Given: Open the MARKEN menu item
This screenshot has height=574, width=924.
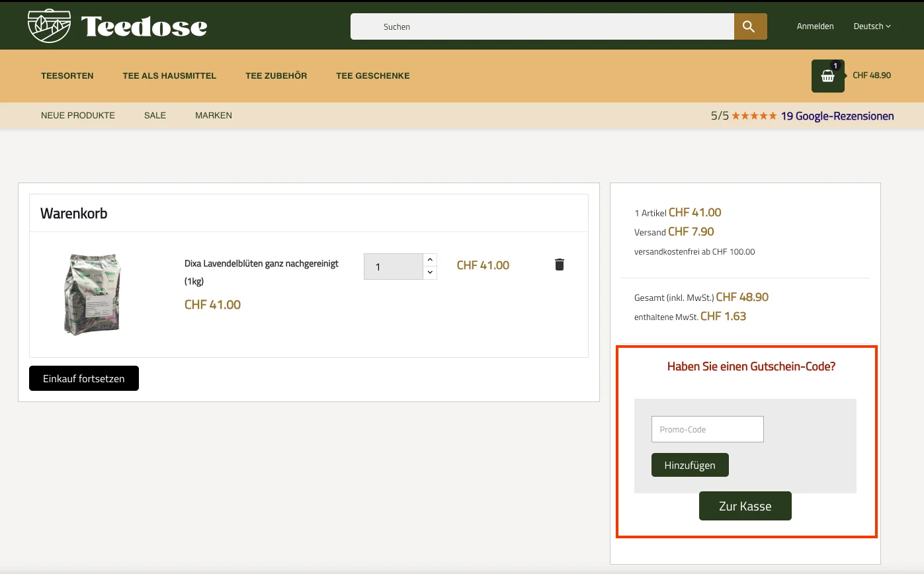Looking at the screenshot, I should [213, 116].
